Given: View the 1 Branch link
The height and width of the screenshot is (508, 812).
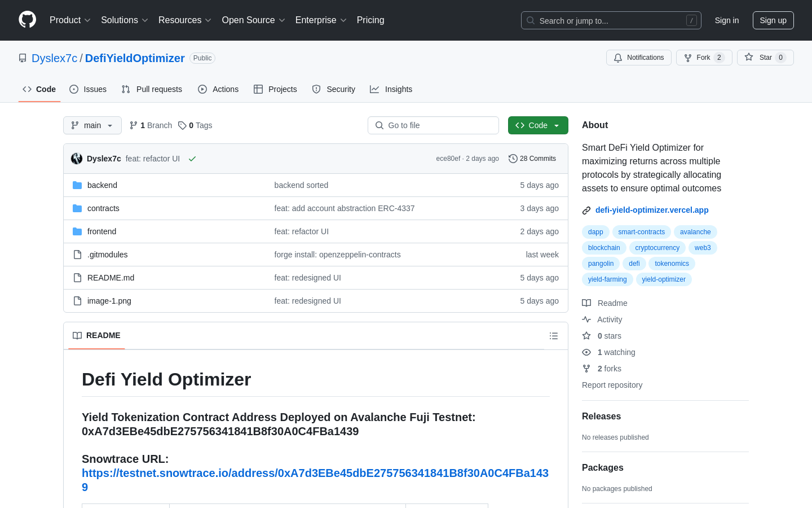Looking at the screenshot, I should click(x=151, y=125).
